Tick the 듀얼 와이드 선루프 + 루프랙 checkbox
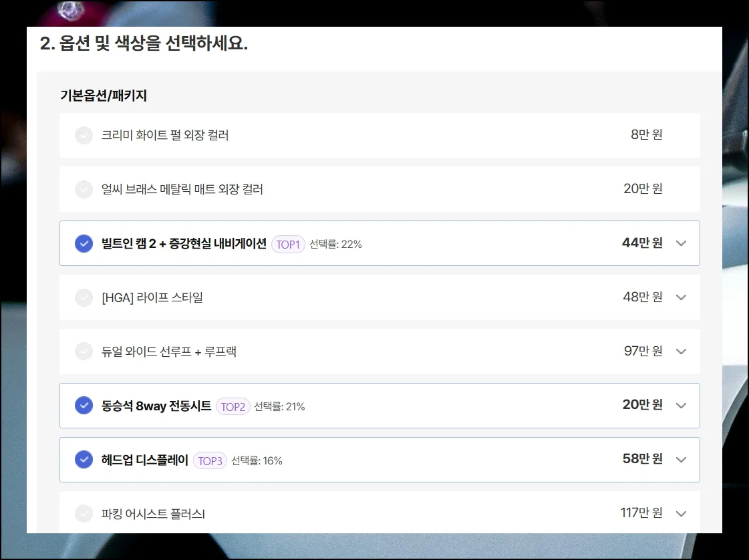This screenshot has width=749, height=560. (84, 352)
